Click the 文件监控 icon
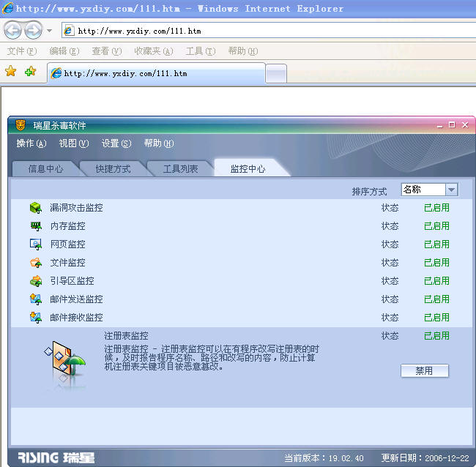The width and height of the screenshot is (476, 467). (x=36, y=263)
